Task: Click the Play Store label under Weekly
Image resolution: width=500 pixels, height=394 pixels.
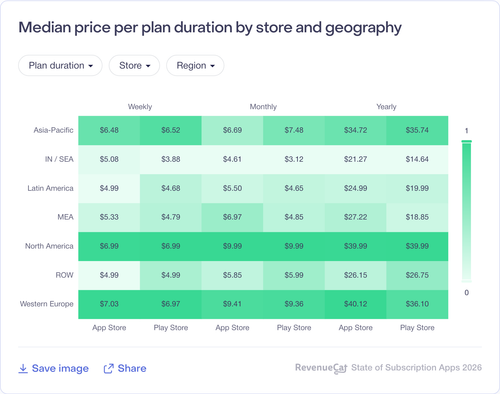Action: [x=171, y=328]
